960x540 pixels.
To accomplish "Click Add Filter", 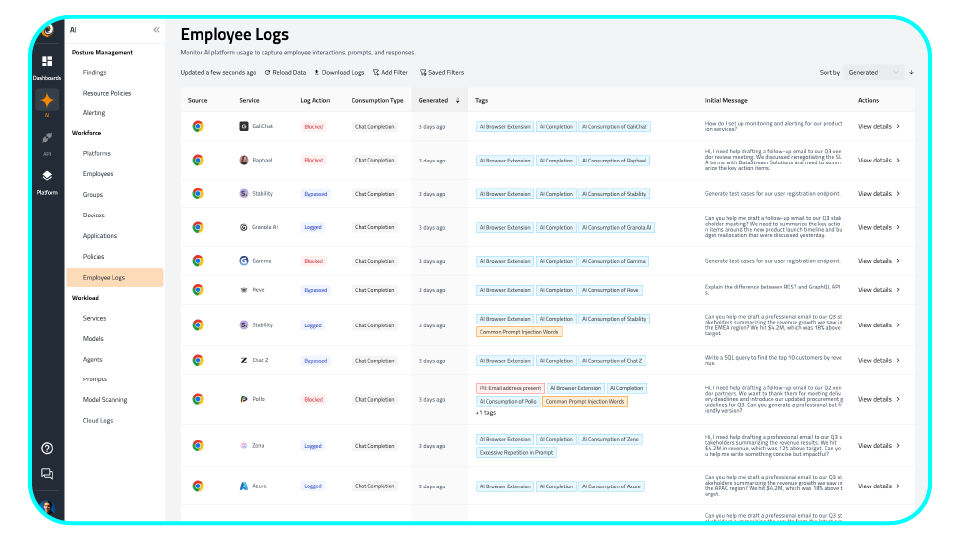I will tap(390, 72).
